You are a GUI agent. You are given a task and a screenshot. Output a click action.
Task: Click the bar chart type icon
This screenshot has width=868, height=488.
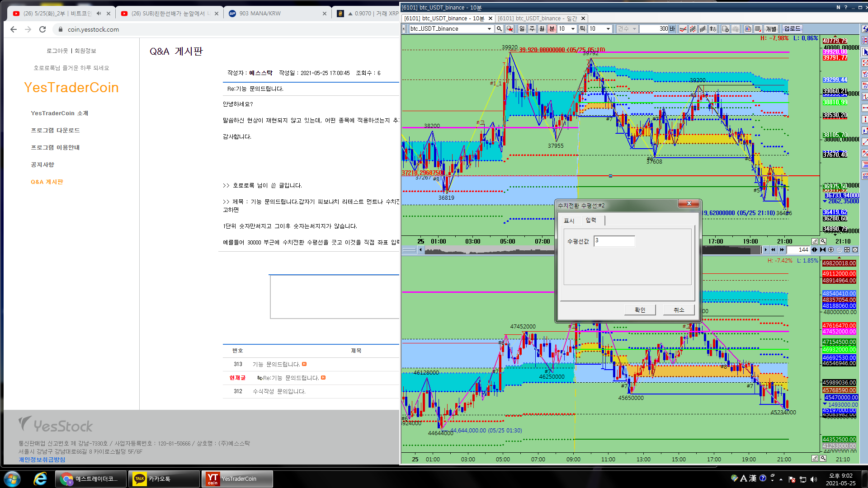pyautogui.click(x=703, y=29)
